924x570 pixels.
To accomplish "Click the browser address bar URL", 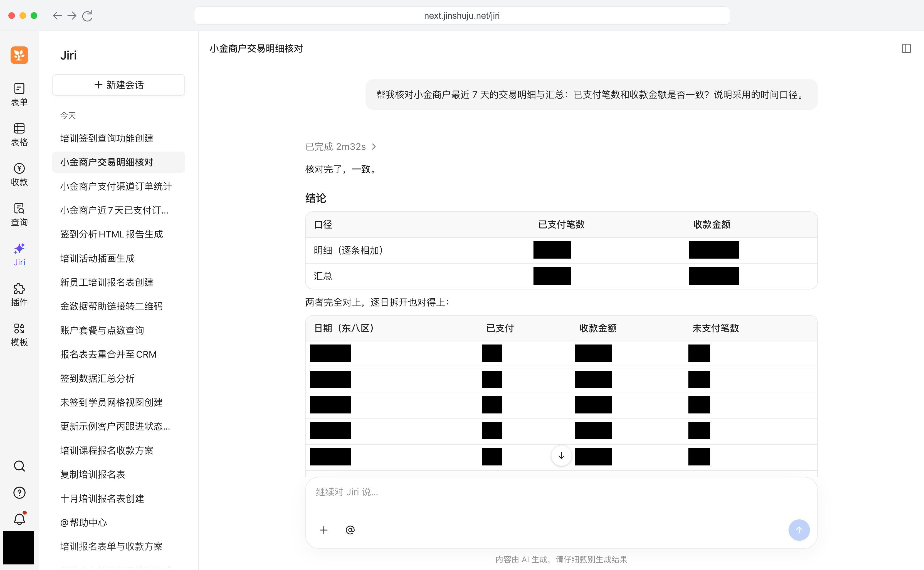I will click(x=462, y=16).
